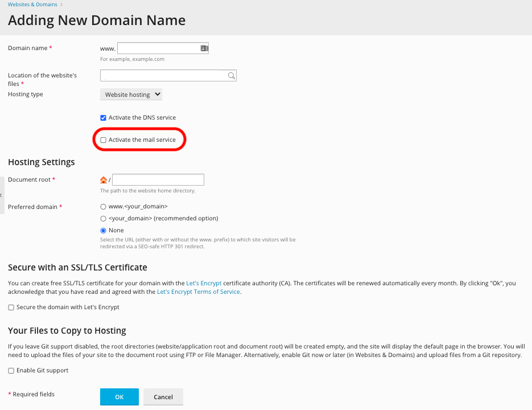Click the Cancel button
The height and width of the screenshot is (410, 532).
[x=163, y=397]
